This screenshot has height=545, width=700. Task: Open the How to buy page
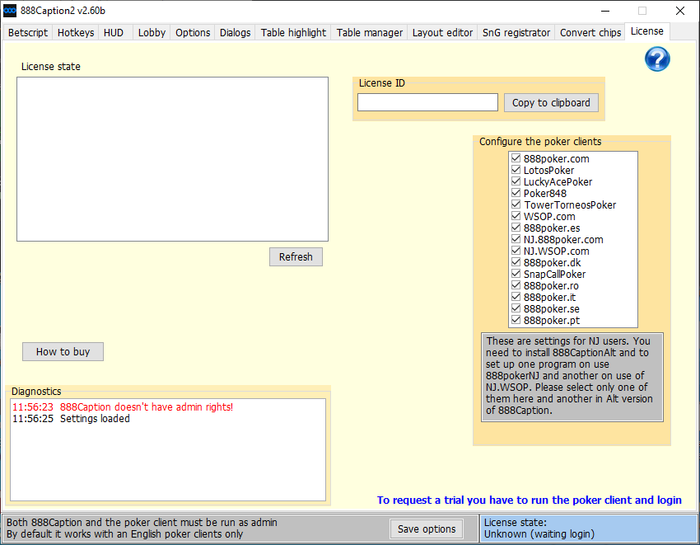click(63, 352)
